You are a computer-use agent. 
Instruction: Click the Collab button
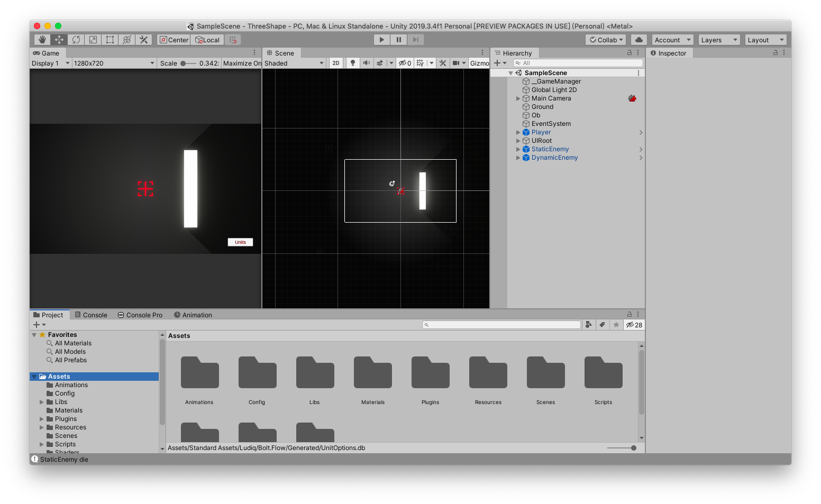pos(606,40)
